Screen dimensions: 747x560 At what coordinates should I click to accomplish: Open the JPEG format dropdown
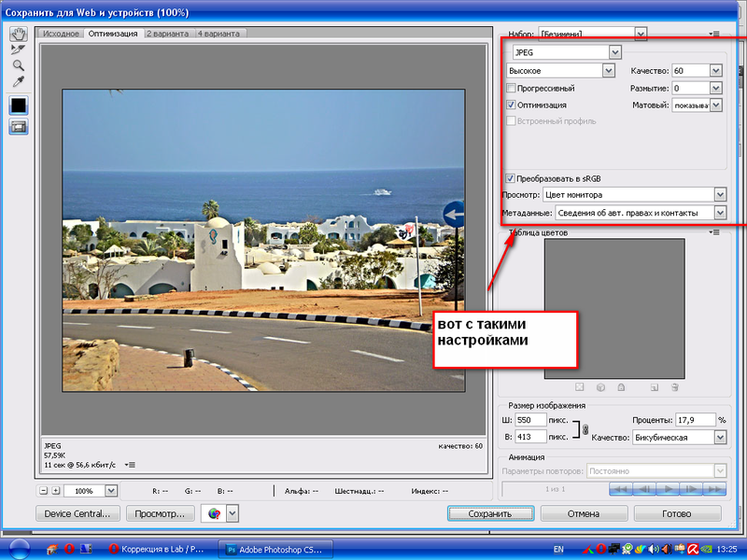(613, 52)
